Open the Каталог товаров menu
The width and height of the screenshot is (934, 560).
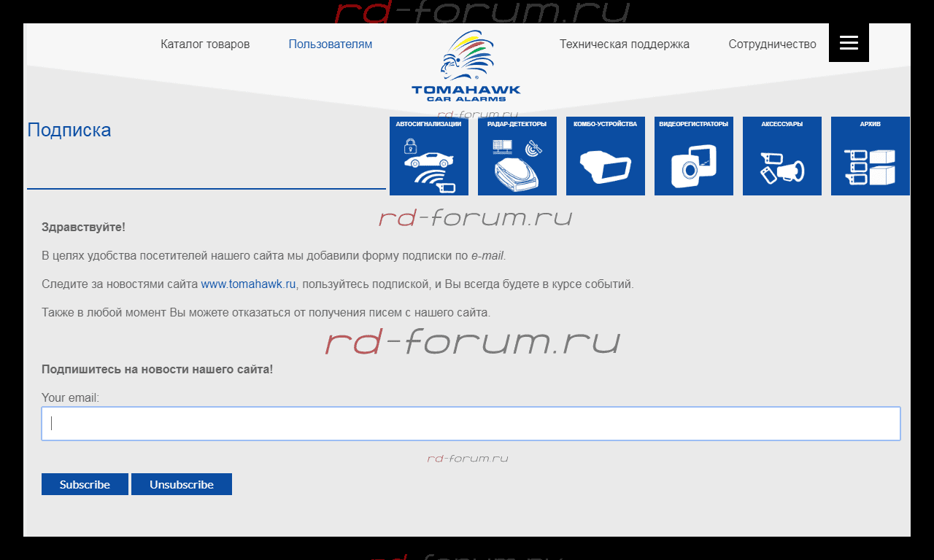pyautogui.click(x=205, y=44)
